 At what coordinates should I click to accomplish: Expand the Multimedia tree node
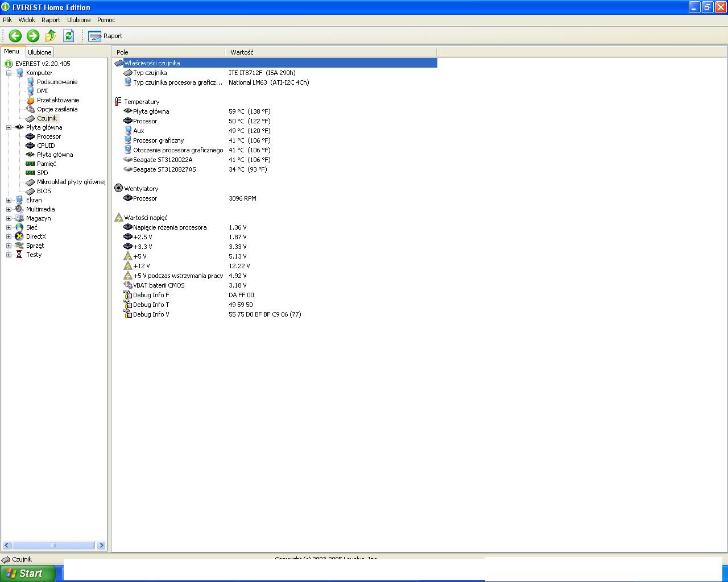point(9,209)
